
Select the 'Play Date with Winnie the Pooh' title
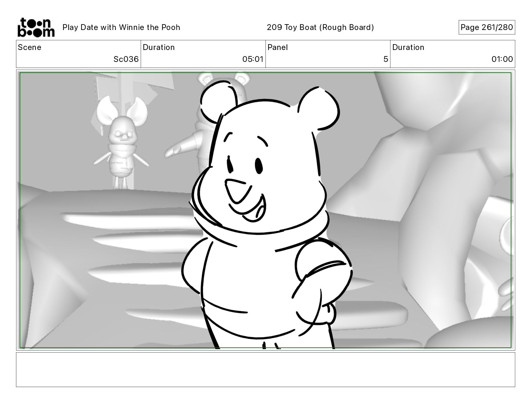(121, 27)
